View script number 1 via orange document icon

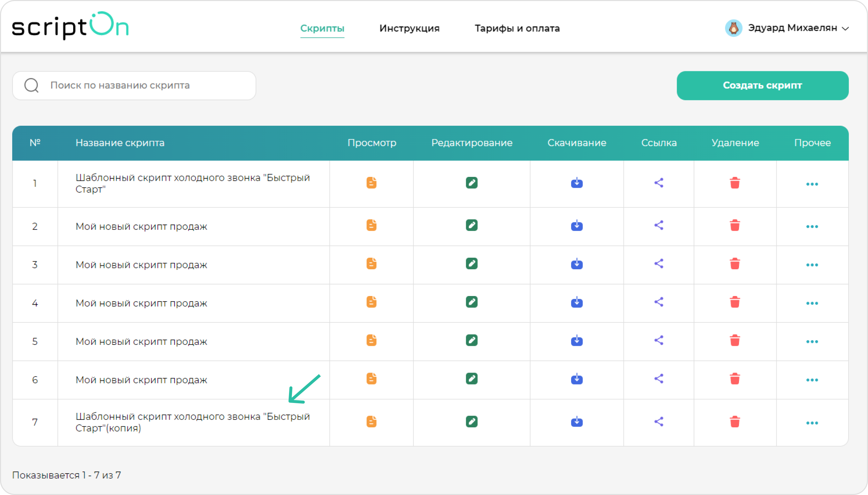coord(371,183)
